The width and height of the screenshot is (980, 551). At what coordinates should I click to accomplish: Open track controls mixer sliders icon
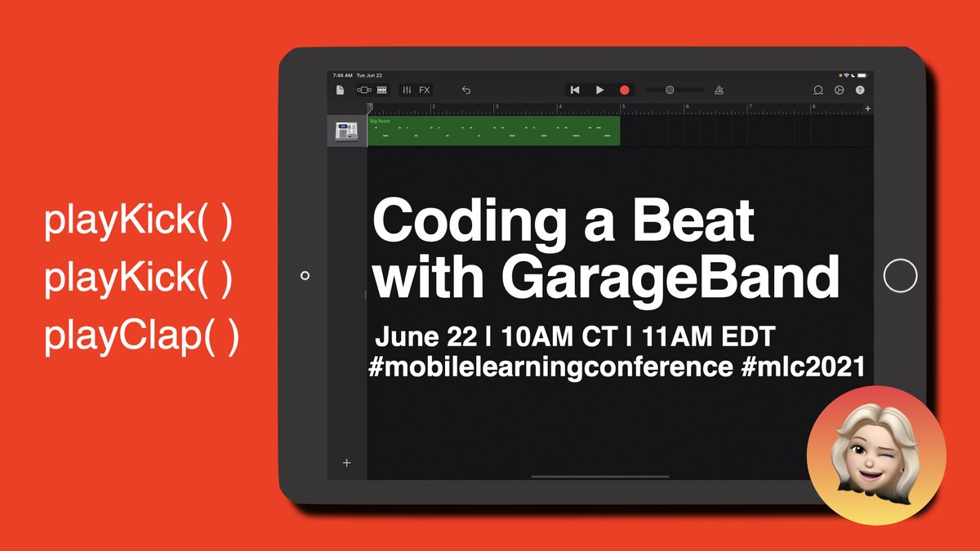pos(407,90)
